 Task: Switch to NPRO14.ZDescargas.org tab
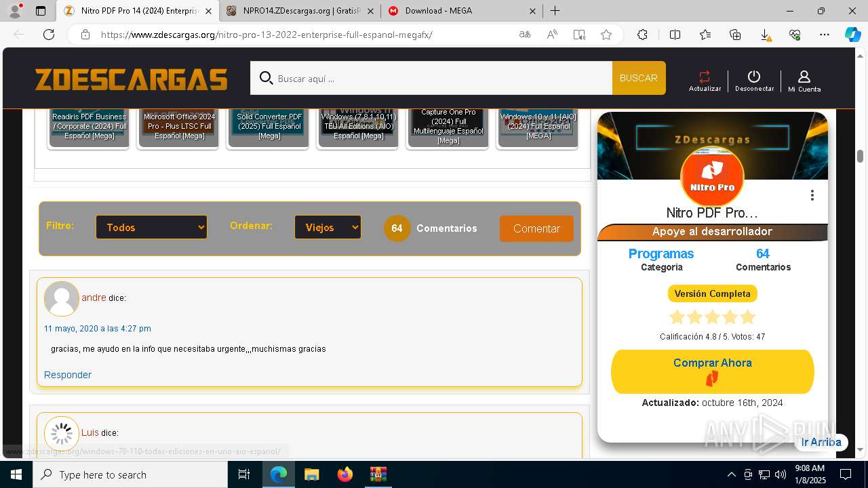coord(301,11)
